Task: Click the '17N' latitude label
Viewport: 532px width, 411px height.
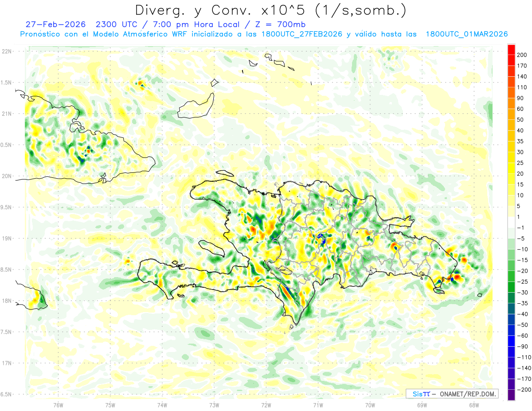Action: tap(7, 363)
